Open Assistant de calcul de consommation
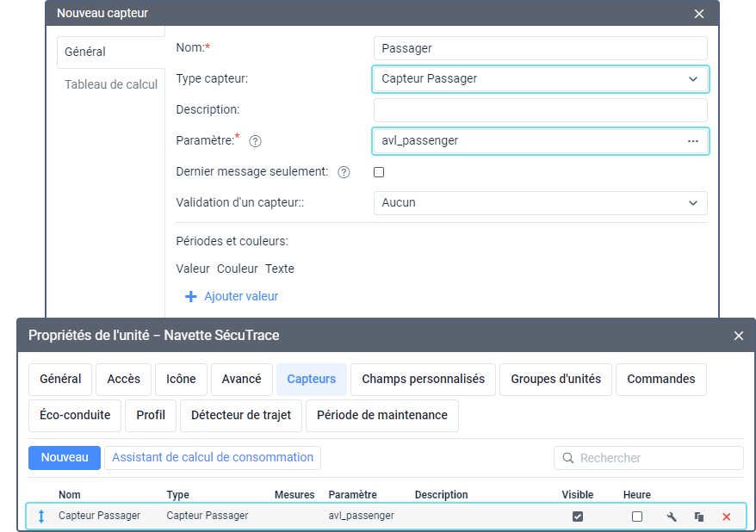The width and height of the screenshot is (756, 532). click(213, 457)
